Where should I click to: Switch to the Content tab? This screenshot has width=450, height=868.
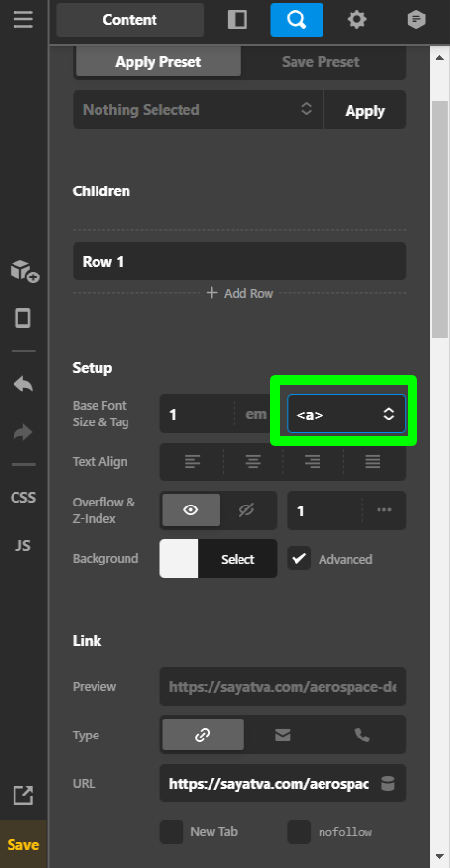pyautogui.click(x=130, y=20)
